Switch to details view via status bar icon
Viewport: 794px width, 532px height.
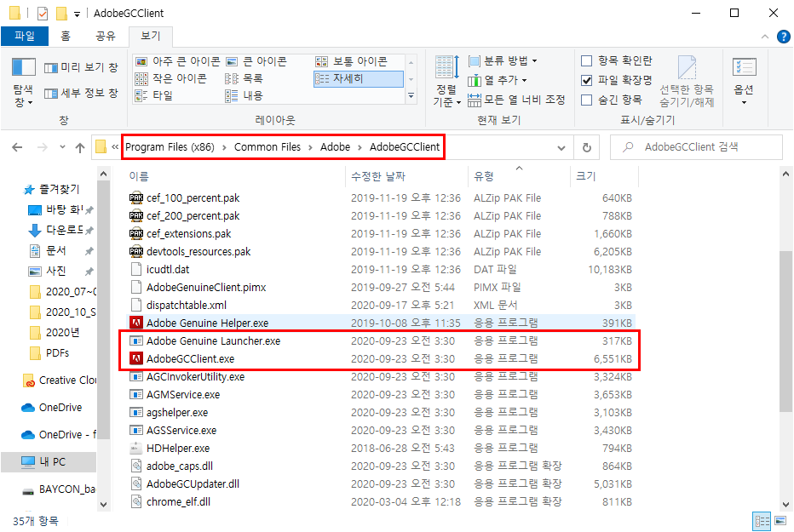tap(762, 521)
